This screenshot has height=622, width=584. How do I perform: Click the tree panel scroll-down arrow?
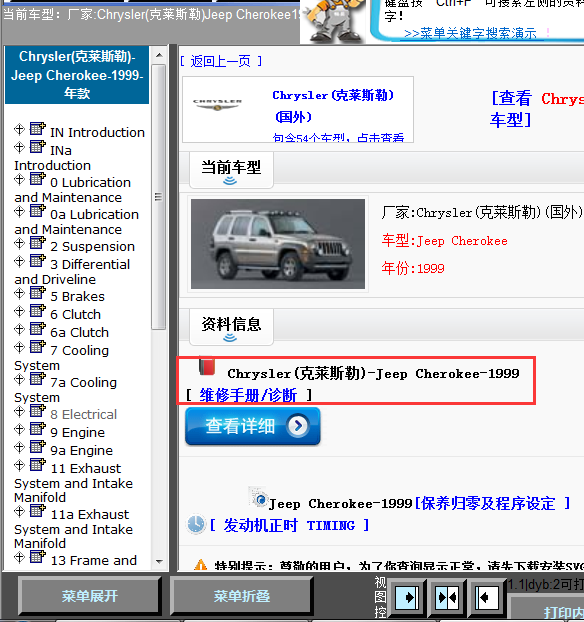159,561
